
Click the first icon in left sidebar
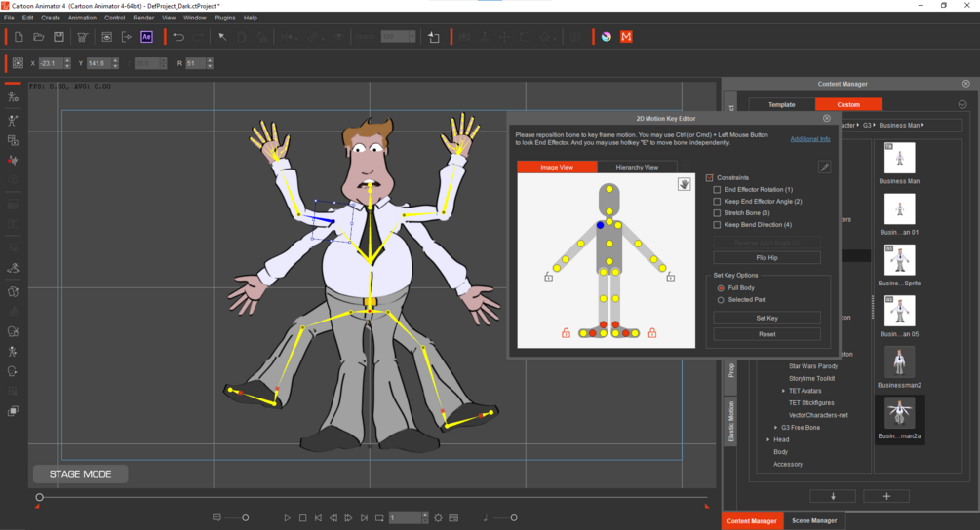[x=13, y=96]
